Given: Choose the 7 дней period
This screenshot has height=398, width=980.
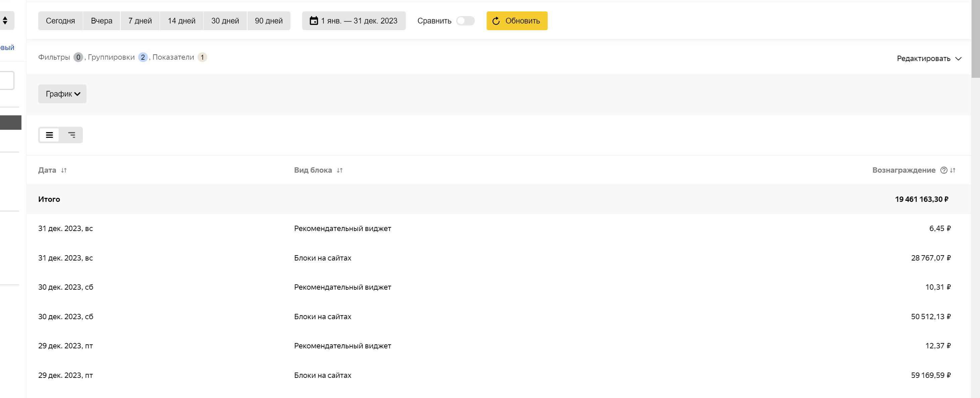Looking at the screenshot, I should pos(140,20).
